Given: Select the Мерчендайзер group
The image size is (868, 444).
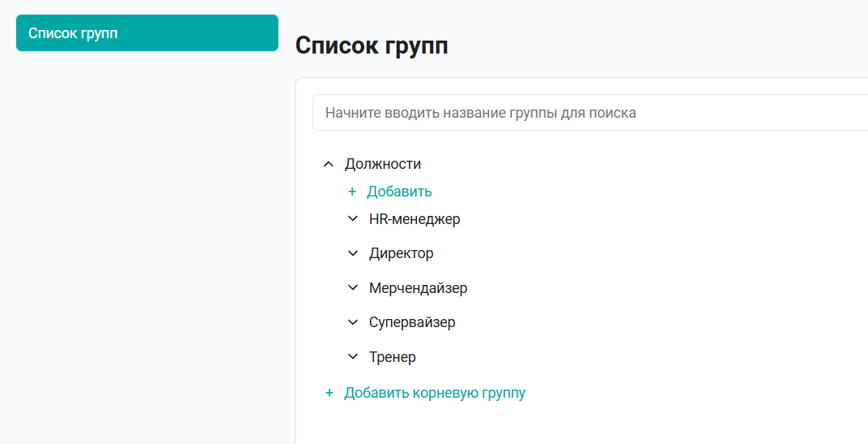Looking at the screenshot, I should (x=418, y=288).
